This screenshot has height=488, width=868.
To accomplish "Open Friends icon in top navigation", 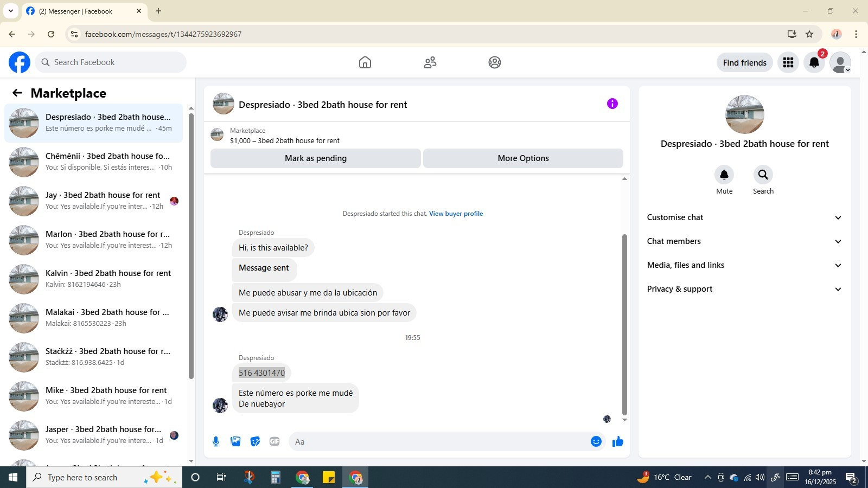I will 430,62.
